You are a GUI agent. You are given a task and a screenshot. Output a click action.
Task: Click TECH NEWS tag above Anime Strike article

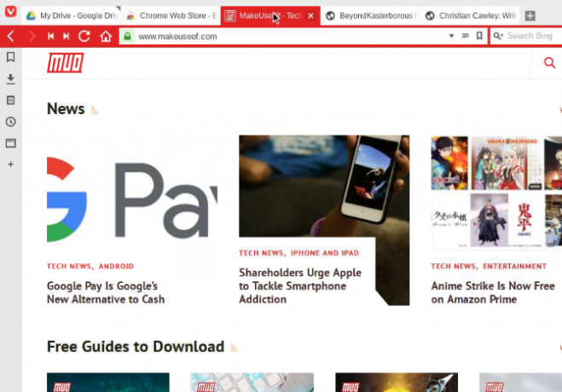454,267
